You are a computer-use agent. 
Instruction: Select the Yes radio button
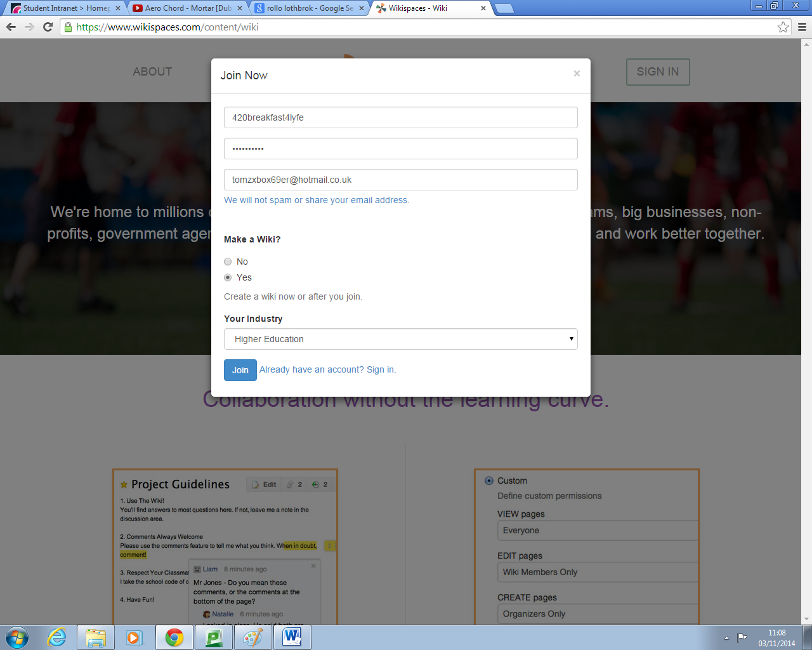pyautogui.click(x=228, y=277)
